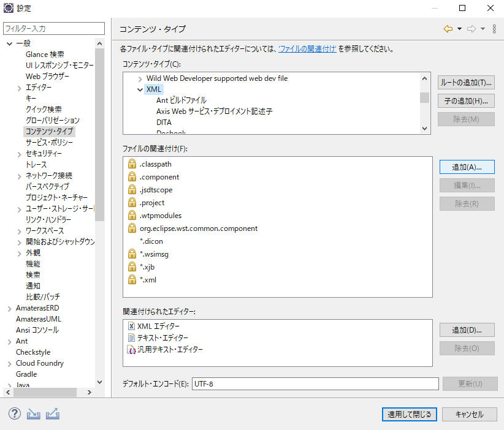Click lock icon next to .jsdtscope
Screen dimensions: 504x430
[x=132, y=189]
